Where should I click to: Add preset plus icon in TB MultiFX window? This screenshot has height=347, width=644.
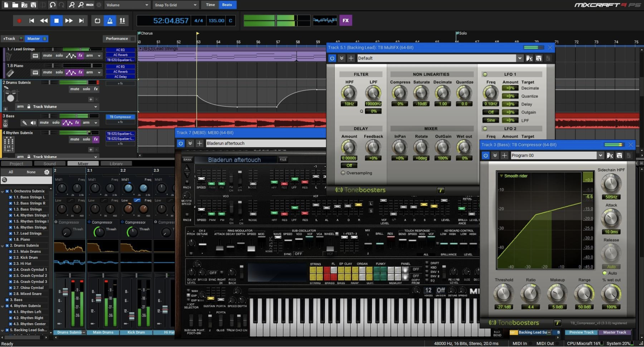pos(351,58)
